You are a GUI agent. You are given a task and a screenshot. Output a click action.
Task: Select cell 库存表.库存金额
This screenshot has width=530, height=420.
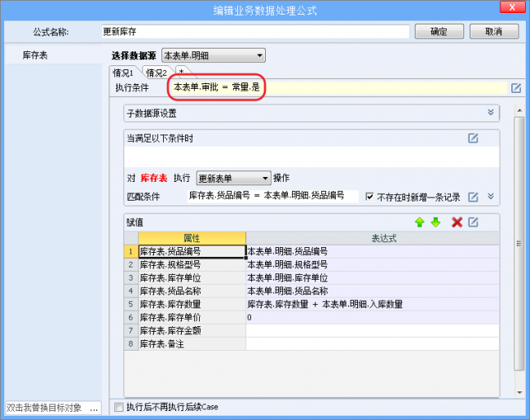click(192, 330)
